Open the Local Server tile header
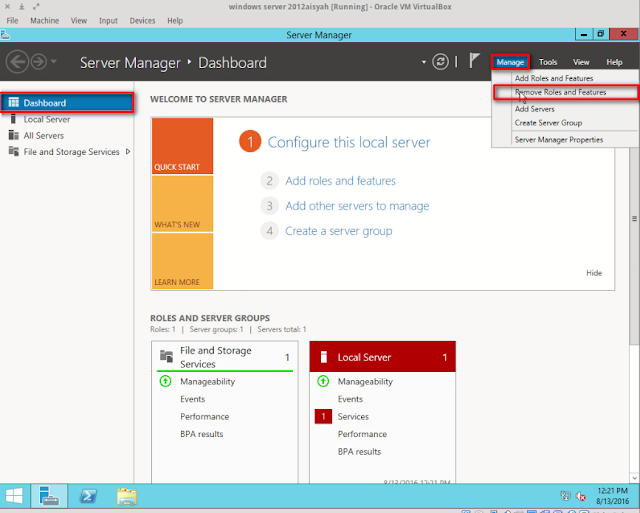 pos(382,357)
